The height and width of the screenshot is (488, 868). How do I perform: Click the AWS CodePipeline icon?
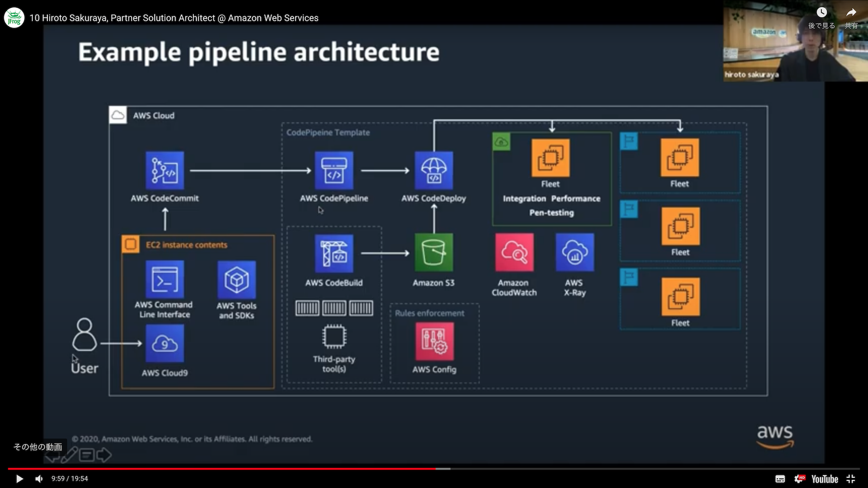click(334, 170)
